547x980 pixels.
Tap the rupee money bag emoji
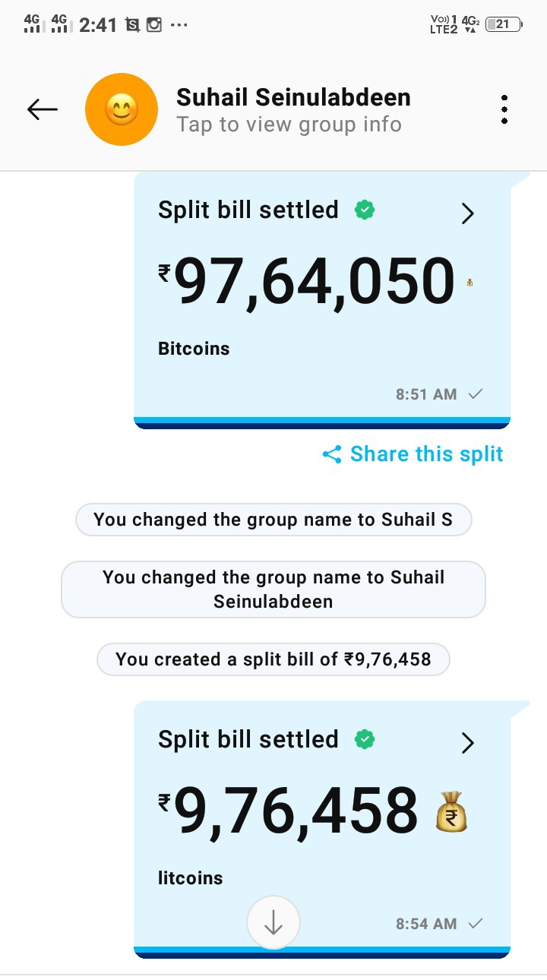451,811
